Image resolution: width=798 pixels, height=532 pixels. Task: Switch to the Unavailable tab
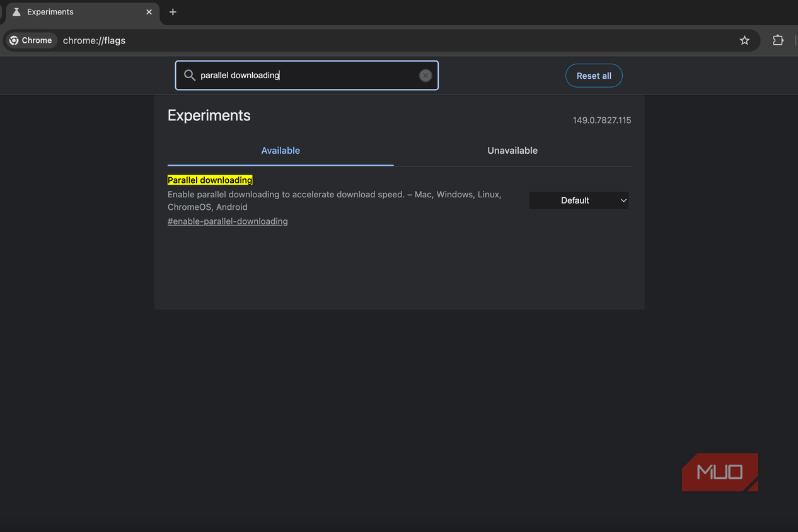tap(512, 151)
